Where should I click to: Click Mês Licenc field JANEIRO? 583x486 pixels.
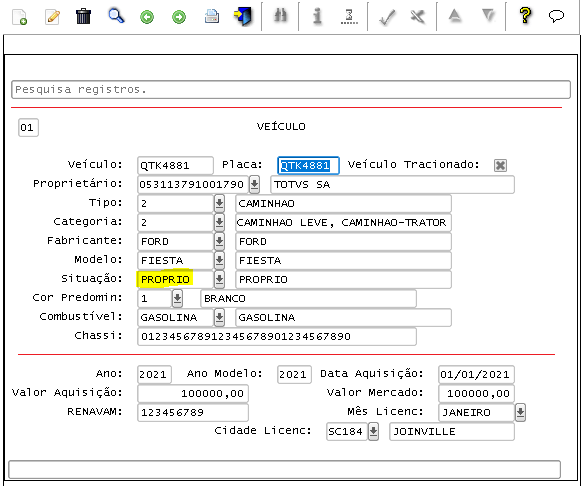point(476,412)
